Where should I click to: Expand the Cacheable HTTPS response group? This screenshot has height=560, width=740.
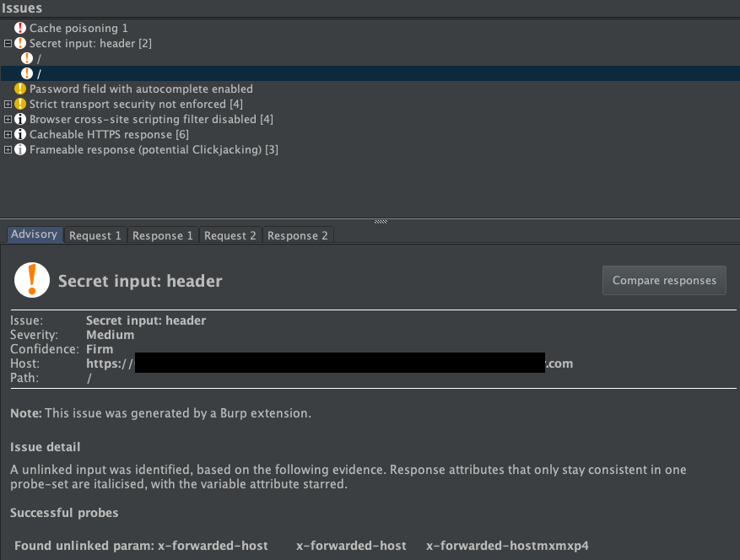tap(8, 134)
